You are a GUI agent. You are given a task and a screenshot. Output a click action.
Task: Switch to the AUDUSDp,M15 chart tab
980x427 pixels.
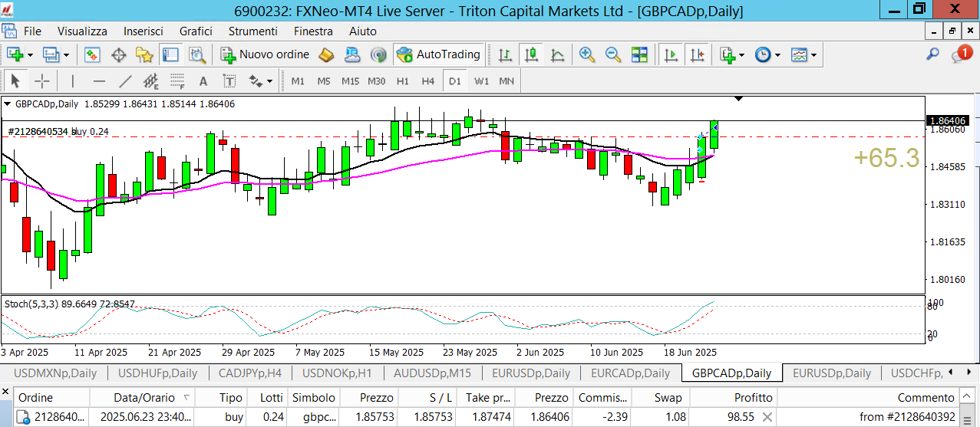pos(432,373)
